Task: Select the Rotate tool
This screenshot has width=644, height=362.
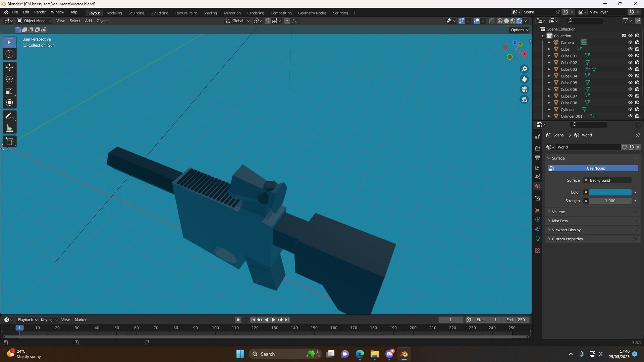Action: pos(9,79)
